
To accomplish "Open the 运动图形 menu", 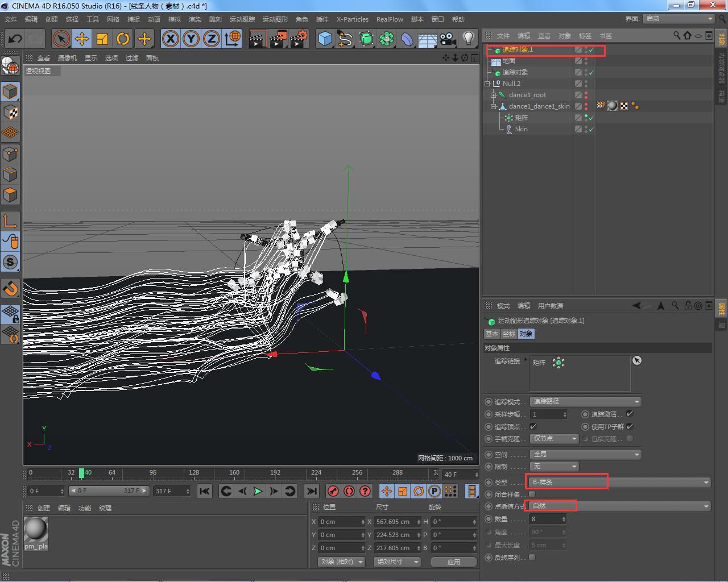I will tap(275, 19).
